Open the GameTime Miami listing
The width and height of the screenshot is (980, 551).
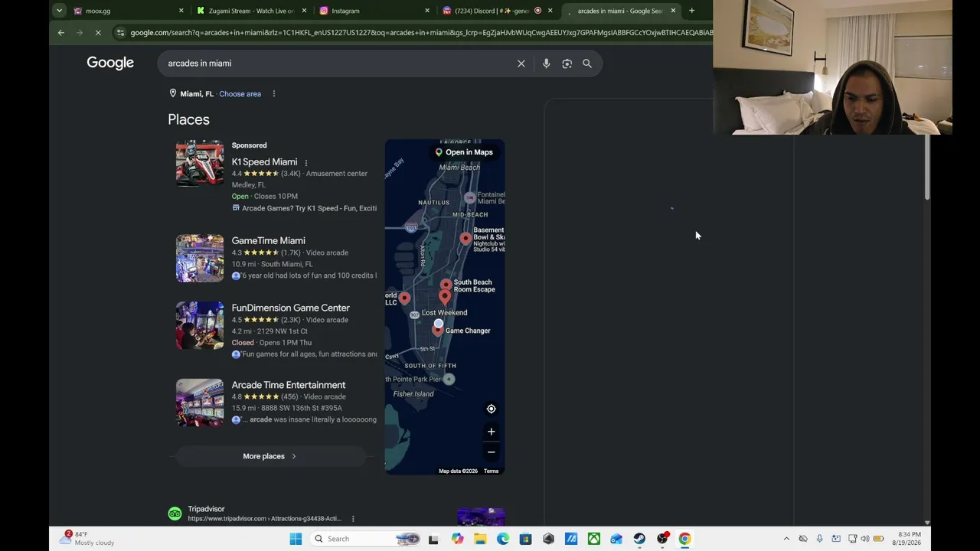pos(268,241)
